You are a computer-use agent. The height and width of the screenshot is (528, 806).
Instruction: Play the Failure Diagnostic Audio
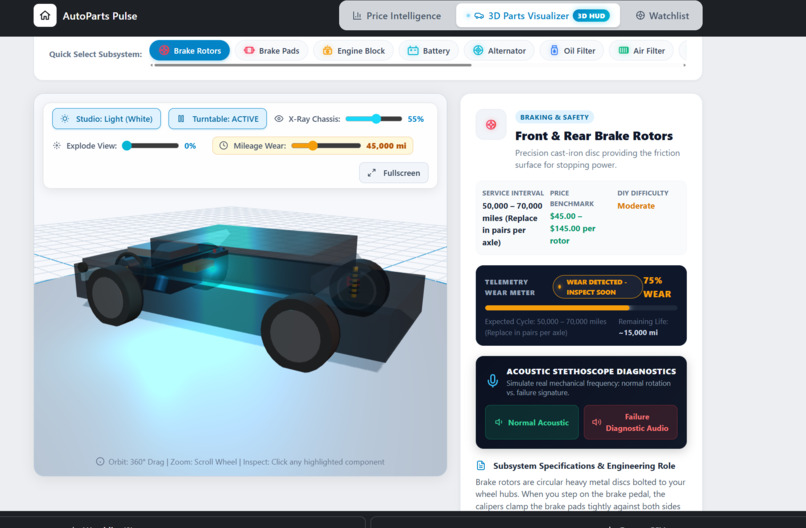pos(631,422)
